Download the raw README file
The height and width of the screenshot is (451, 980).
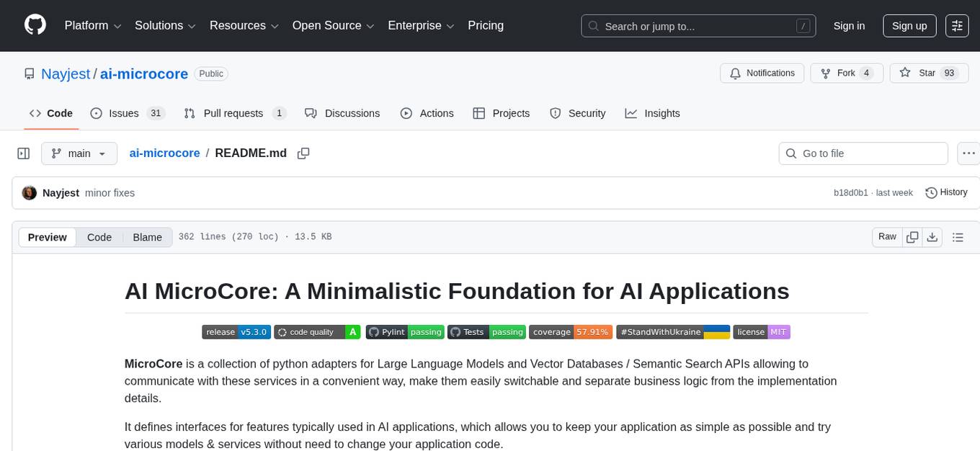point(932,236)
